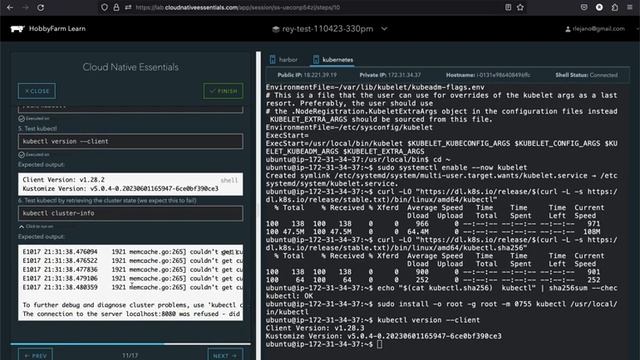
Task: Click the step progress bar above 11/17
Action: tap(130, 344)
